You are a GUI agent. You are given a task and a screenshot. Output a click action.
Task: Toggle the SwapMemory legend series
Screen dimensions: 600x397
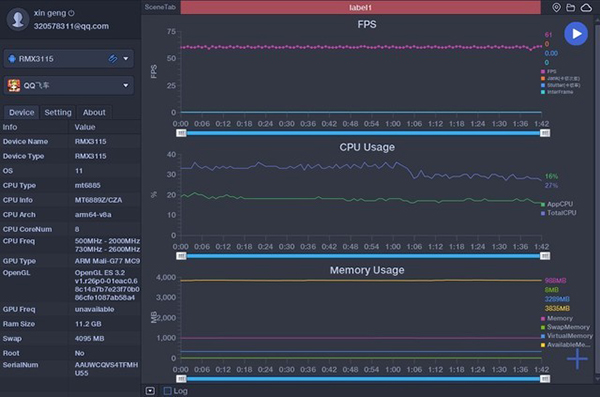tap(565, 327)
